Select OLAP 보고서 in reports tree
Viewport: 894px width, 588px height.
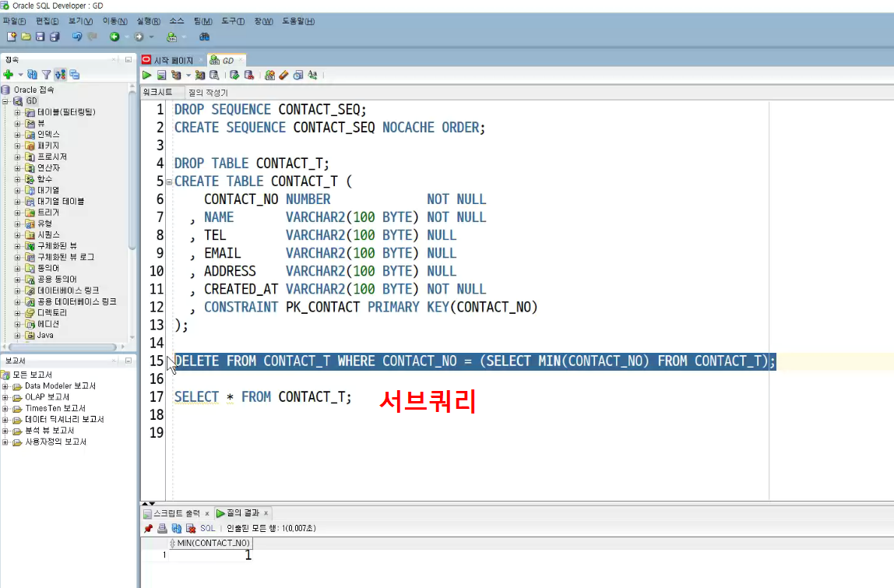click(47, 397)
